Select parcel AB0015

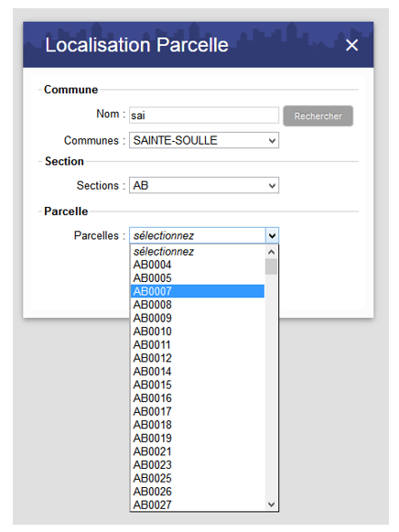198,385
